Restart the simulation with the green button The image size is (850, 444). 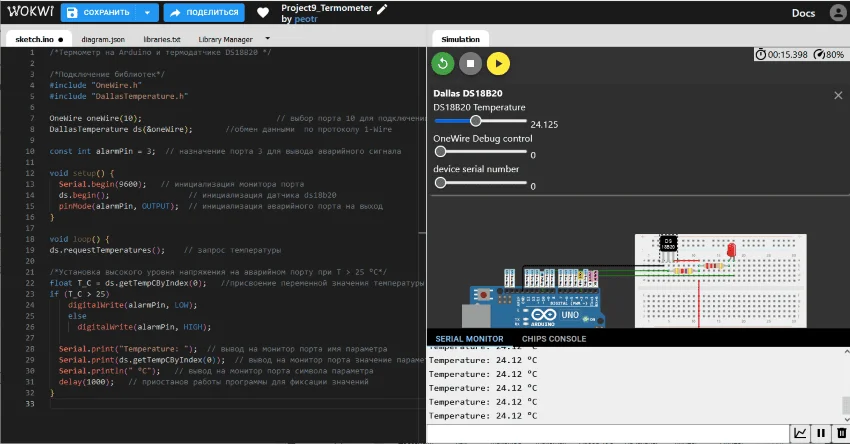click(x=443, y=64)
